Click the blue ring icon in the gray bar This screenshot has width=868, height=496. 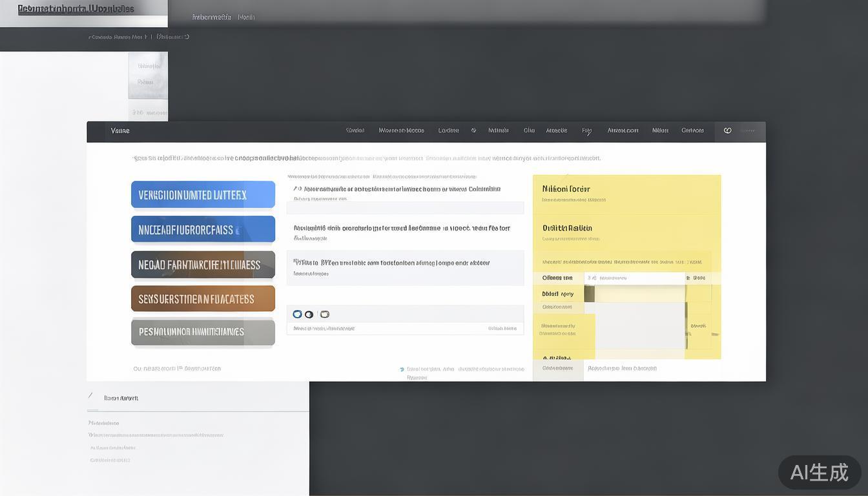(297, 314)
